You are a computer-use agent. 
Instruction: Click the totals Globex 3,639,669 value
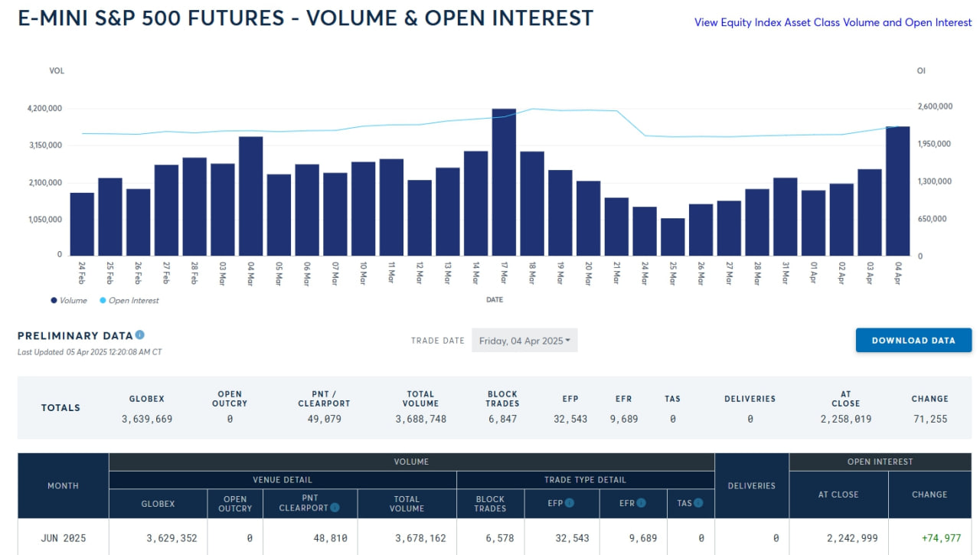point(147,419)
